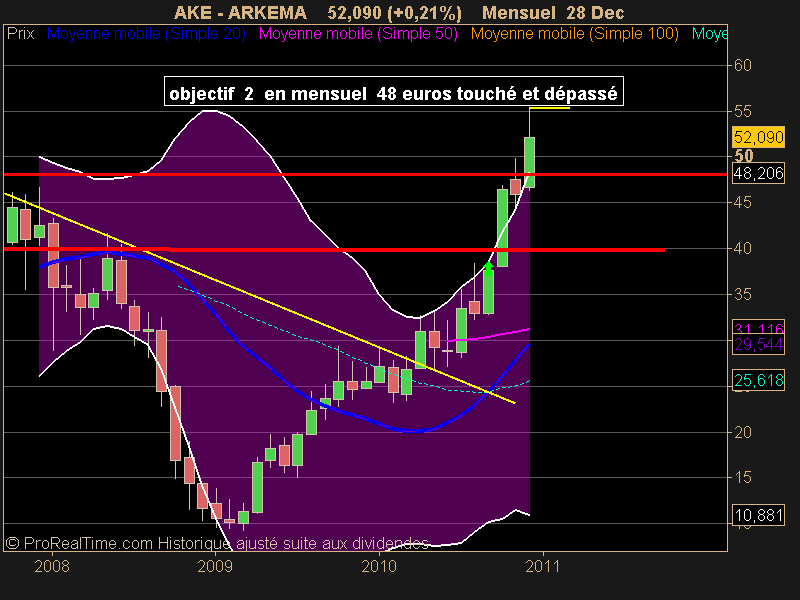
Task: Click the 10,881 price tag
Action: [x=758, y=515]
